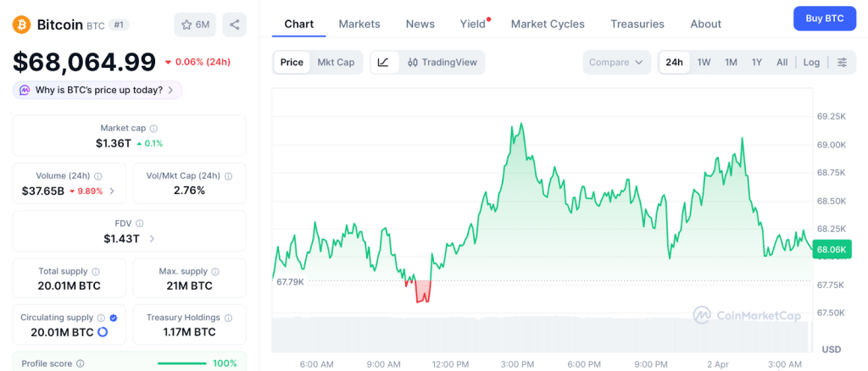Image resolution: width=868 pixels, height=371 pixels.
Task: Click the Buy BTC button
Action: click(824, 19)
